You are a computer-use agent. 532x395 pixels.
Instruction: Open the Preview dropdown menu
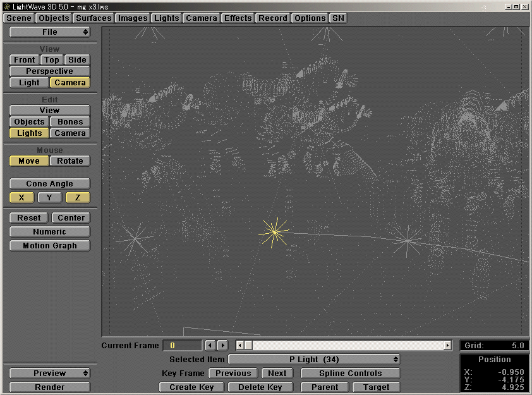coord(49,373)
